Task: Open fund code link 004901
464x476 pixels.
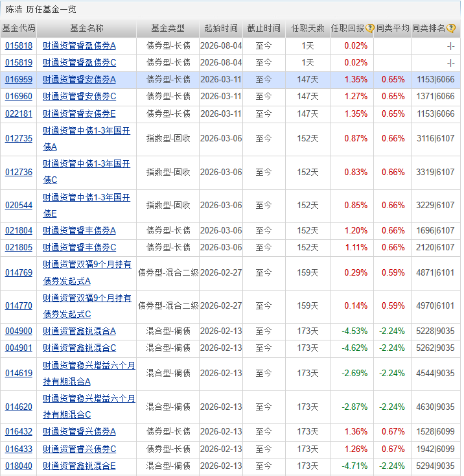Action: (x=19, y=348)
